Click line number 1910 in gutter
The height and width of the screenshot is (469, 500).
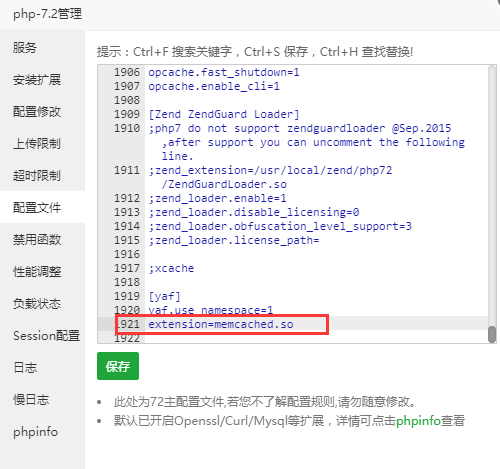click(127, 128)
